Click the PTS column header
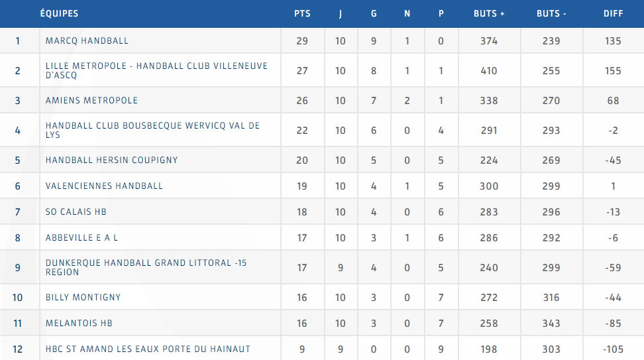 click(x=302, y=13)
